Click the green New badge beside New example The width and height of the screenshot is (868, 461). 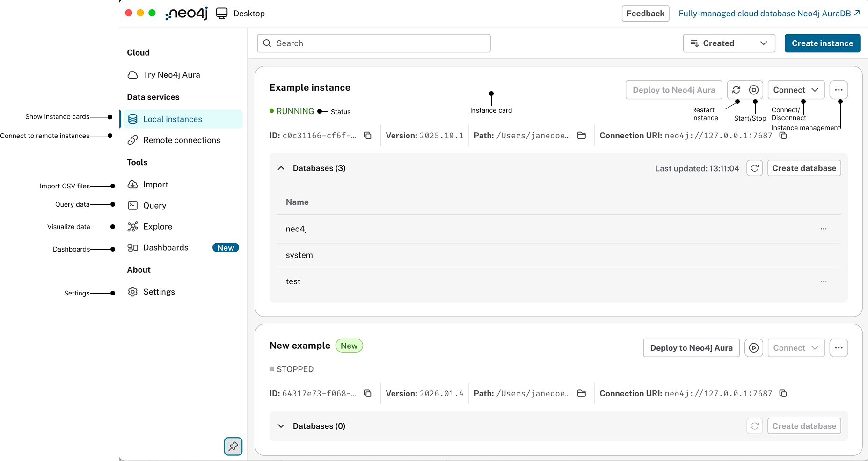pyautogui.click(x=349, y=346)
